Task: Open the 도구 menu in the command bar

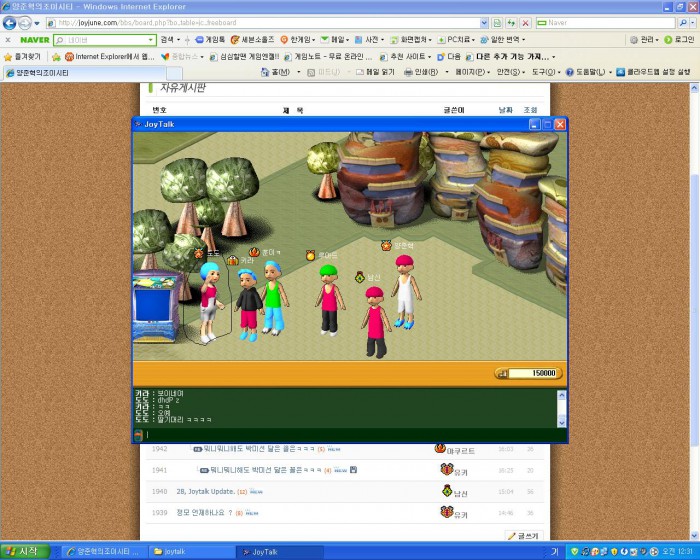Action: coord(545,72)
